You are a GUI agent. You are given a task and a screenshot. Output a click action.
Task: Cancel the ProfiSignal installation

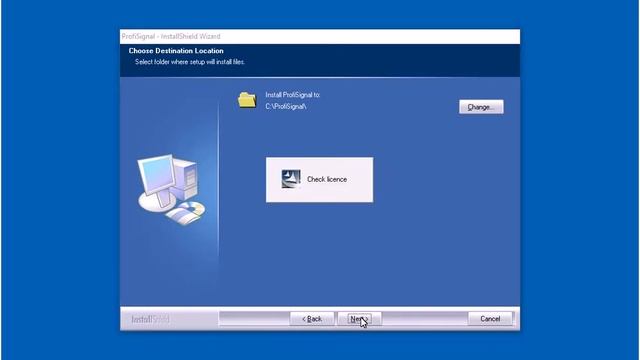[x=490, y=319]
